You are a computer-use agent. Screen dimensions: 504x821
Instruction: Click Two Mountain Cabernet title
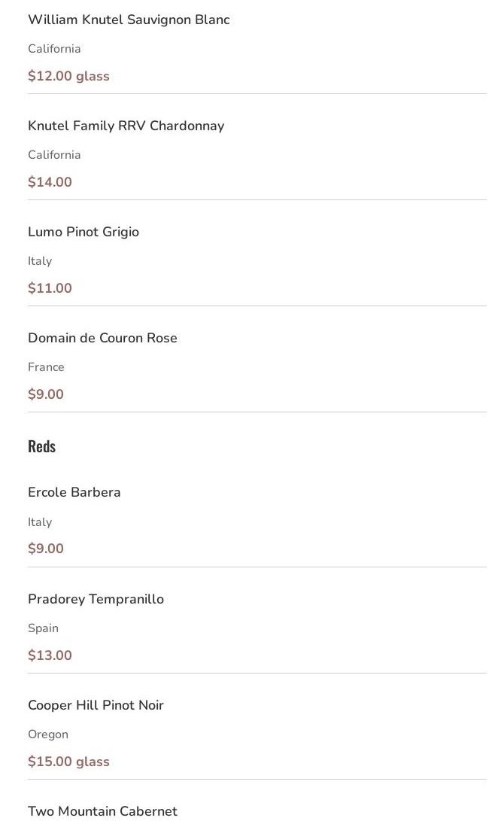coord(102,811)
